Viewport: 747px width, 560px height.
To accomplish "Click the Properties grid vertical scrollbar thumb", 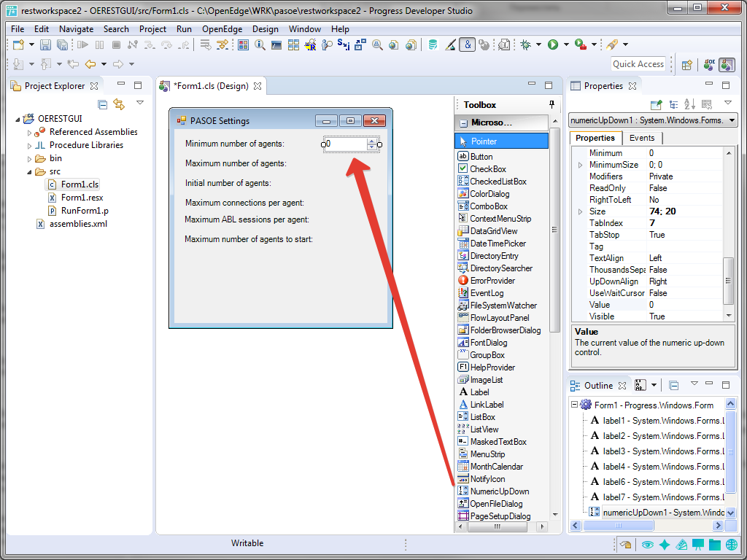I will coord(729,281).
